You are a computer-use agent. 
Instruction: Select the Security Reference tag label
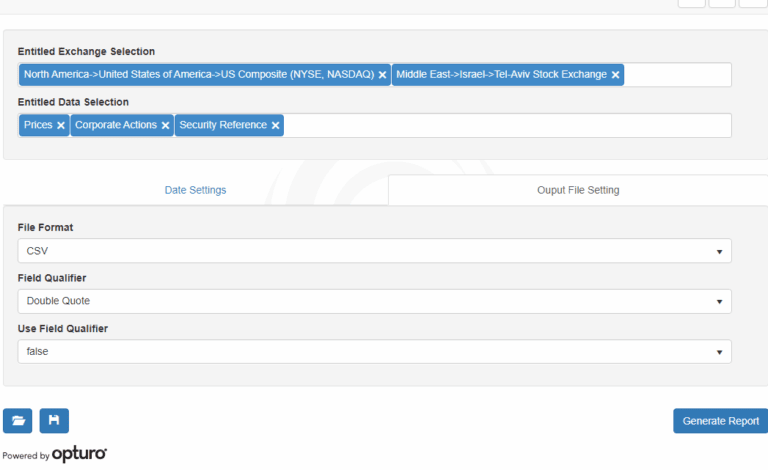(223, 126)
